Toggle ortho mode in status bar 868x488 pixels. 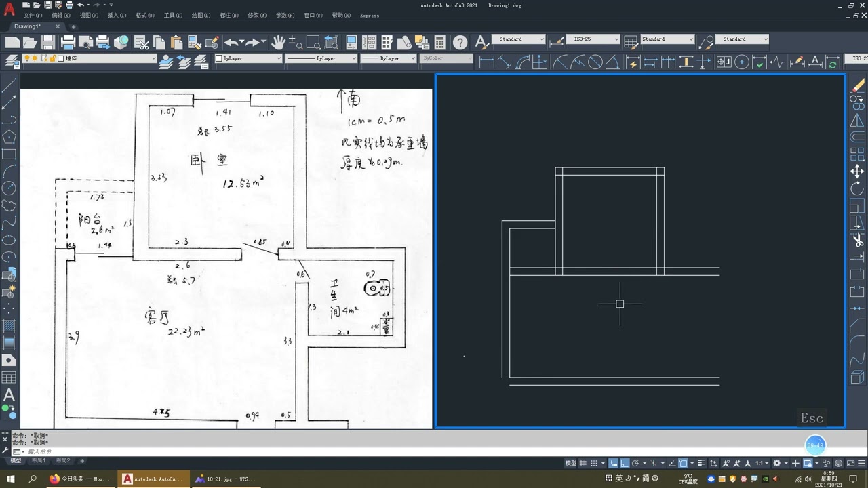(625, 464)
